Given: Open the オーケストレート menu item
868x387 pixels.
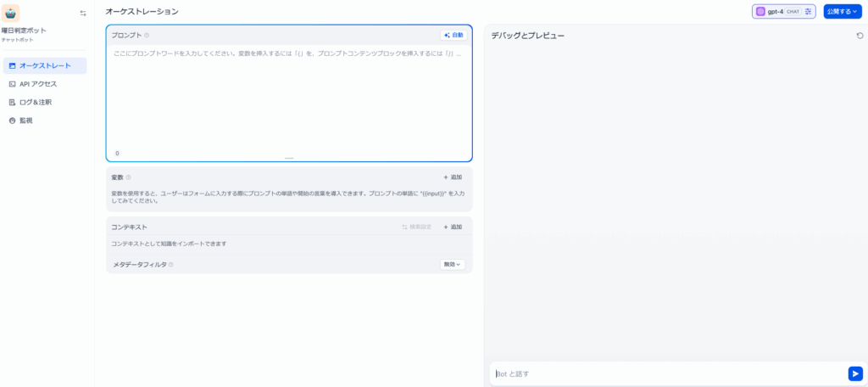Looking at the screenshot, I should [x=45, y=65].
